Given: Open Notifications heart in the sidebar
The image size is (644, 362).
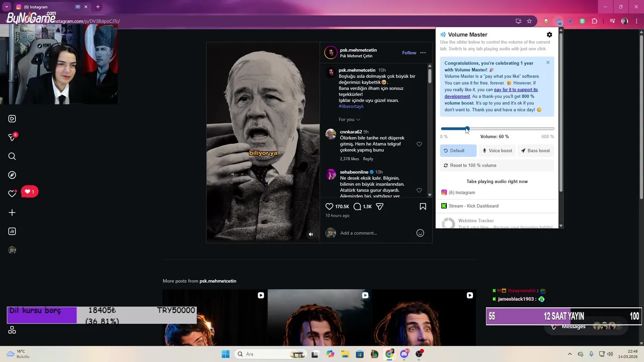Looking at the screenshot, I should 12,194.
